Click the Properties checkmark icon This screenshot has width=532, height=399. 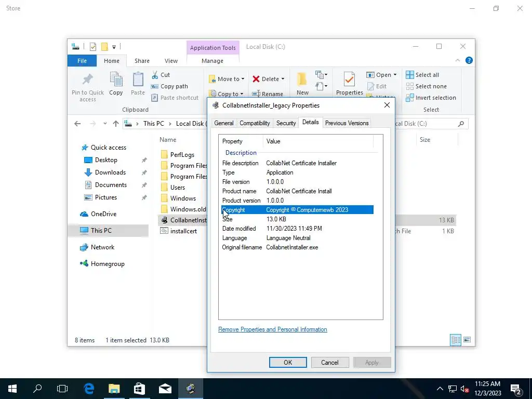[349, 79]
